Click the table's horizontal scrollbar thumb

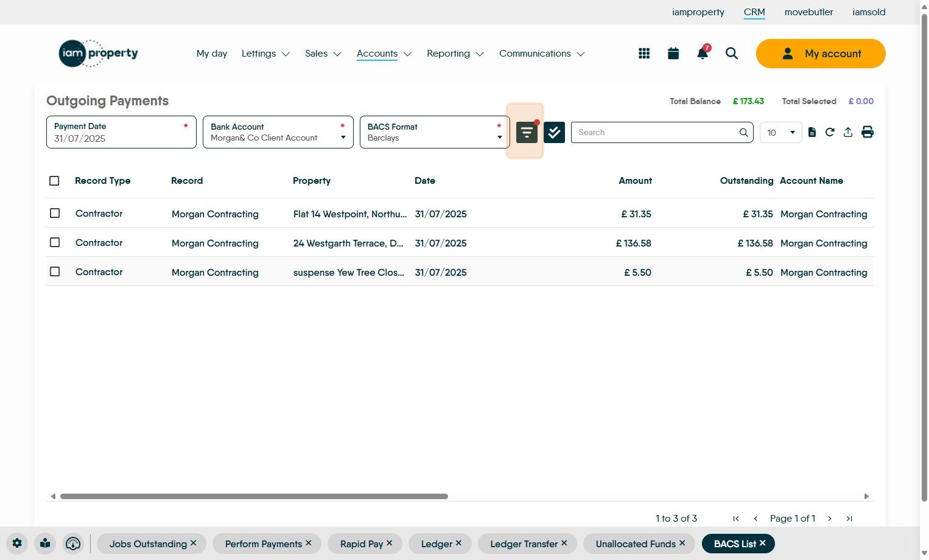(254, 497)
